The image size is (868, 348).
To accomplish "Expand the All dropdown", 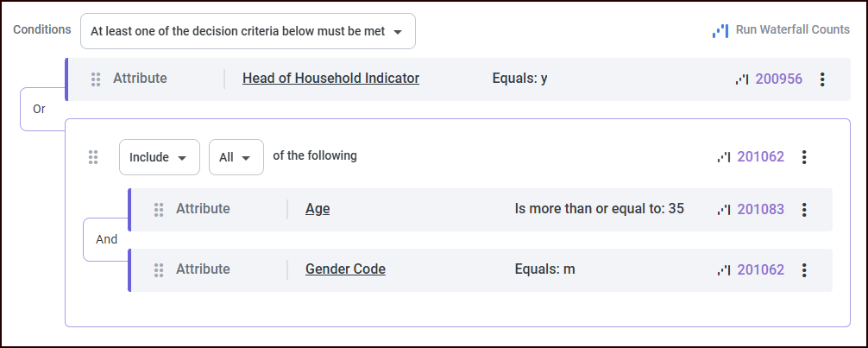I will [236, 157].
